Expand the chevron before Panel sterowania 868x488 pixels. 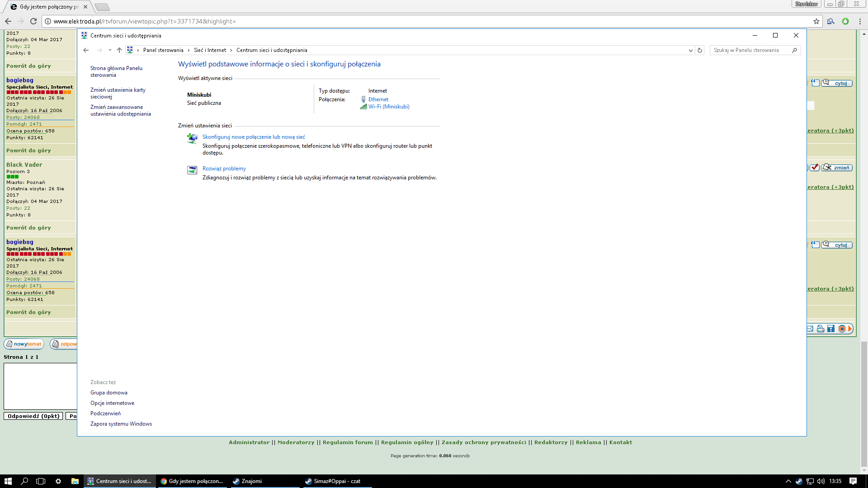(x=138, y=50)
